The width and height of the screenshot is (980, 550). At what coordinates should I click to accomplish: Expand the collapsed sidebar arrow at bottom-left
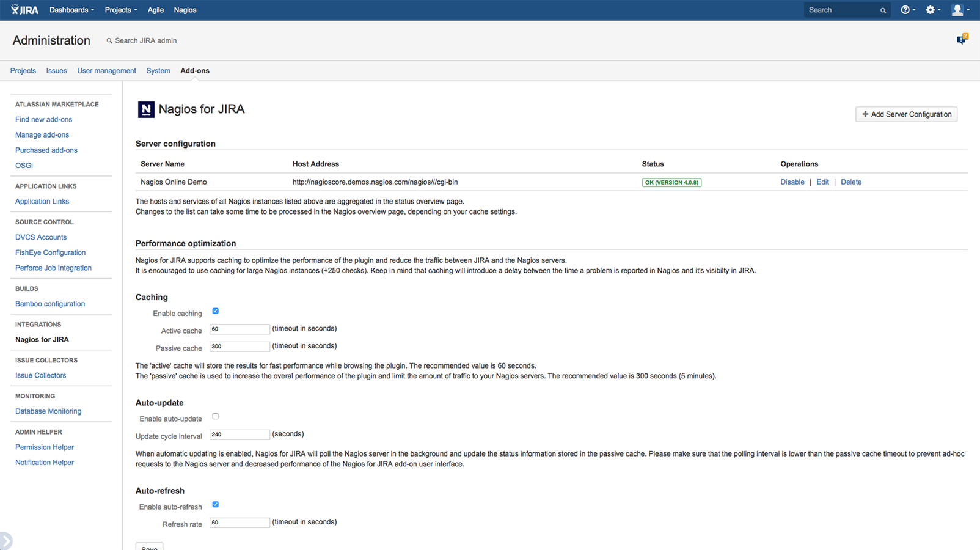coord(5,541)
